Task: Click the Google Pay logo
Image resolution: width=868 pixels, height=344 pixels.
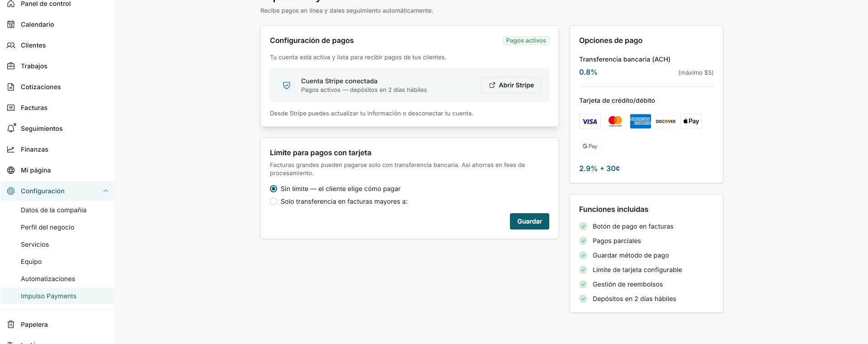Action: pyautogui.click(x=590, y=146)
